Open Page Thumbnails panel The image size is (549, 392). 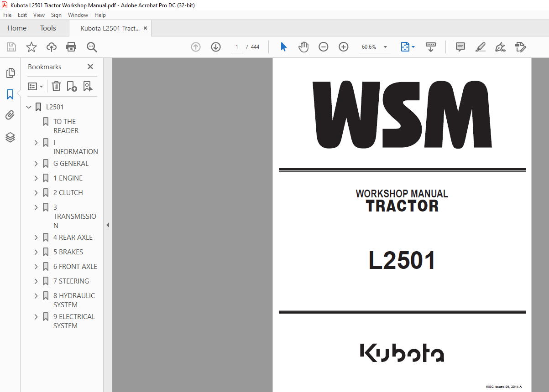(10, 73)
